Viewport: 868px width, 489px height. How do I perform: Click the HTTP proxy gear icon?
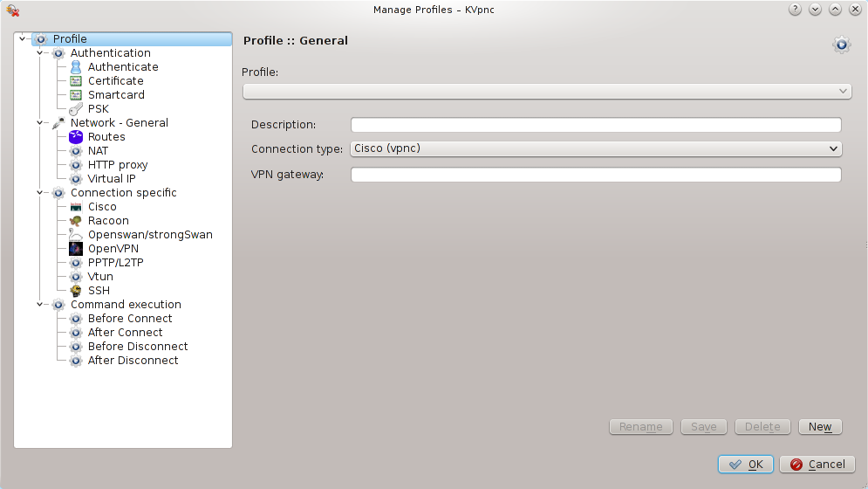coord(76,165)
